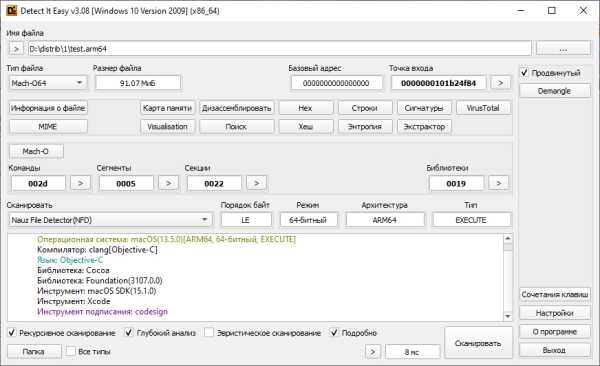
Task: Toggle the Продвинутый checkbox
Action: (525, 72)
